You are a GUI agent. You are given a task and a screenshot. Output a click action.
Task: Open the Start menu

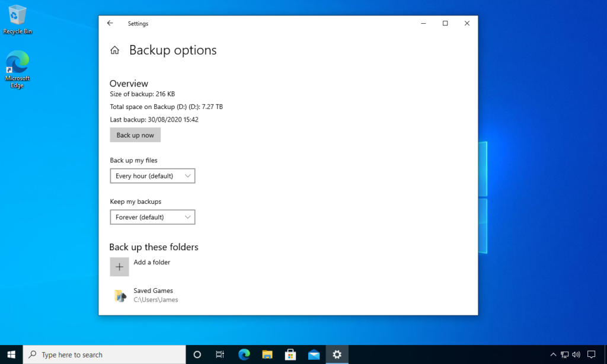11,354
